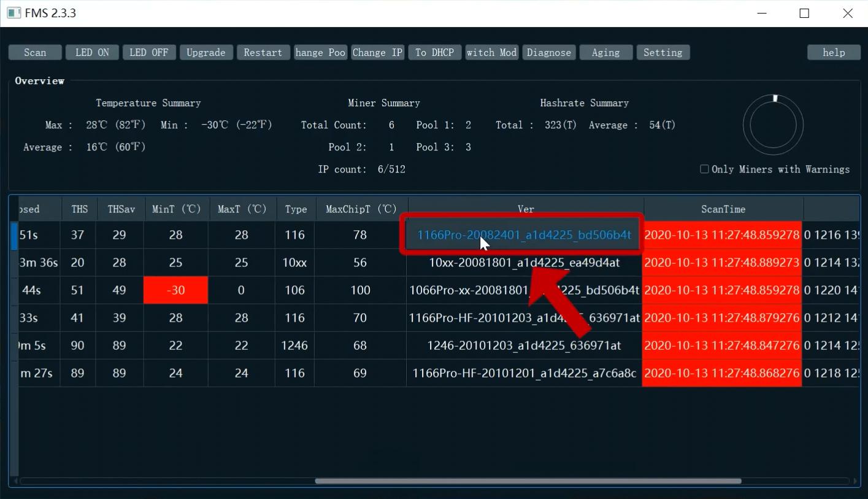This screenshot has height=499, width=868.
Task: Open the Aging function
Action: [x=605, y=53]
